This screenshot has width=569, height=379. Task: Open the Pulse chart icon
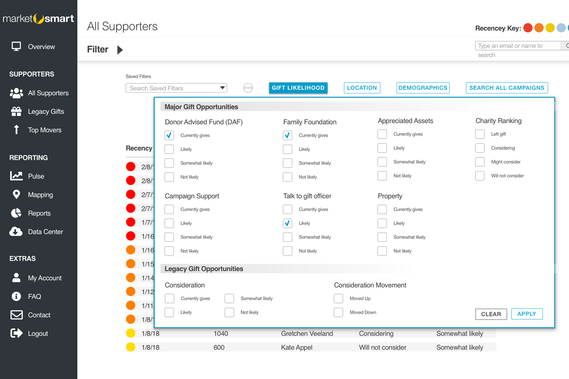(16, 176)
